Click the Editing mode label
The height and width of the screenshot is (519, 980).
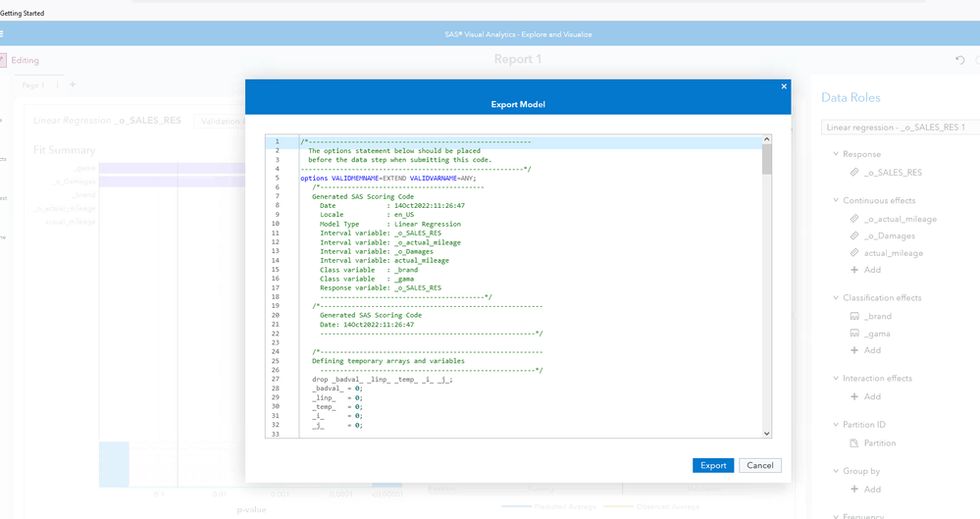click(x=25, y=60)
